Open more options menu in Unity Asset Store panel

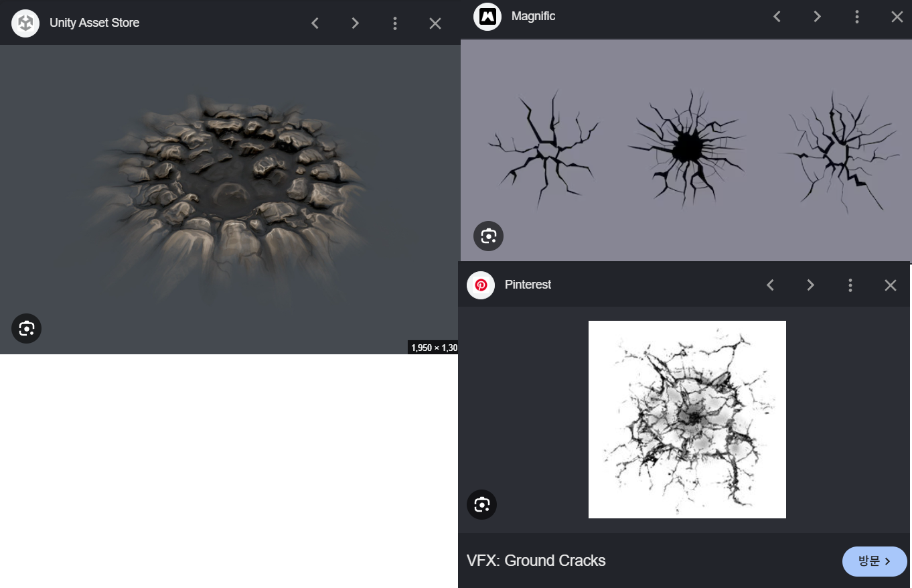tap(395, 23)
